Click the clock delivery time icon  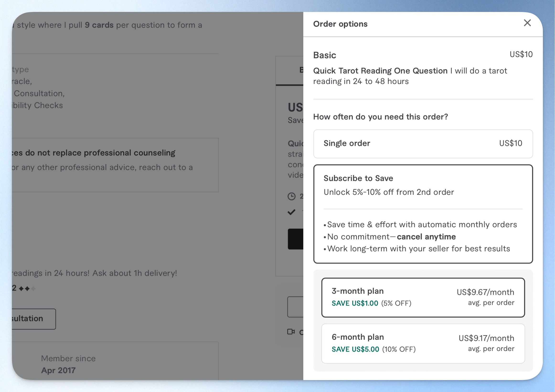[292, 196]
